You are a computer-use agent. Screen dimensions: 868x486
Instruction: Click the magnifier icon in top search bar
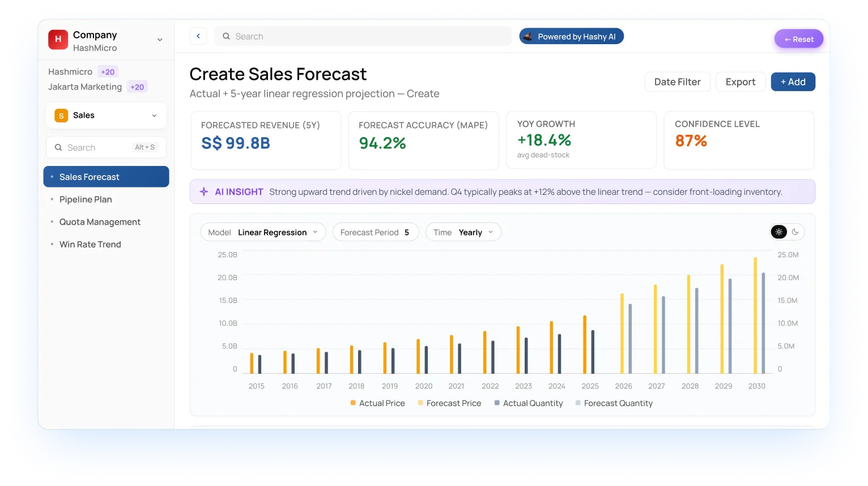(226, 36)
